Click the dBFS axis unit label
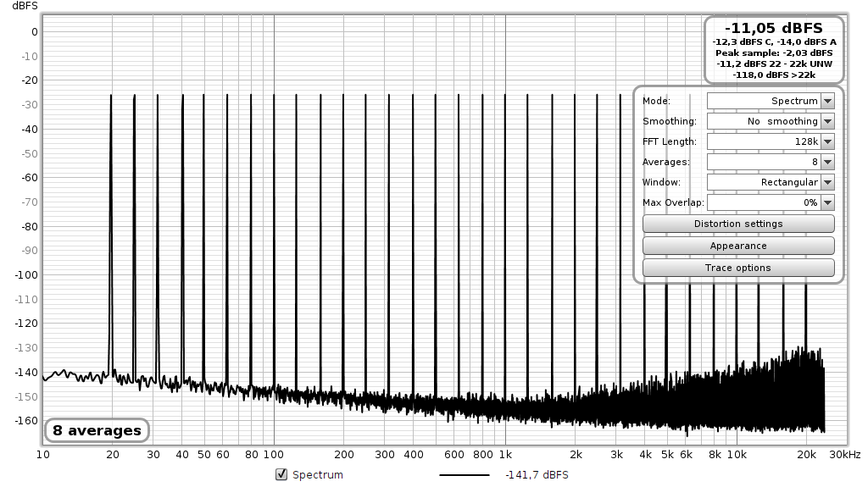The height and width of the screenshot is (487, 868). pos(25,6)
